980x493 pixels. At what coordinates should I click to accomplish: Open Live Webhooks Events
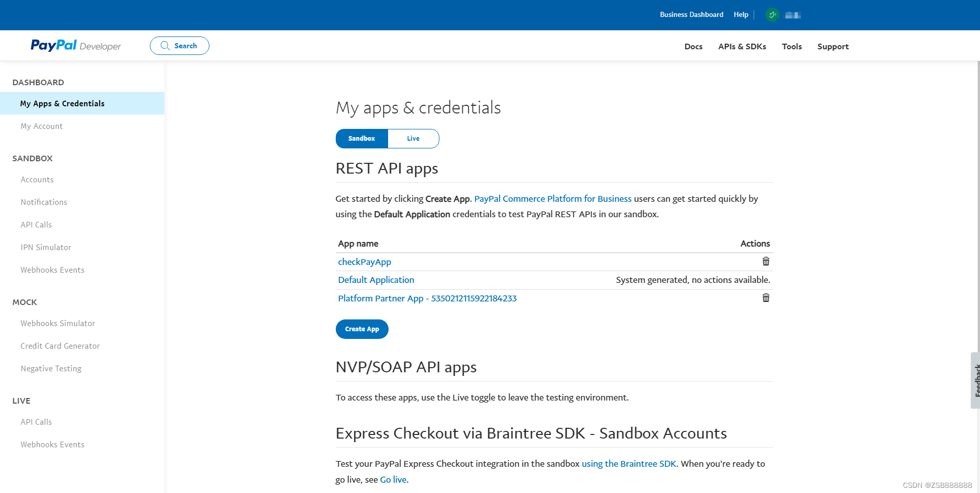click(52, 445)
